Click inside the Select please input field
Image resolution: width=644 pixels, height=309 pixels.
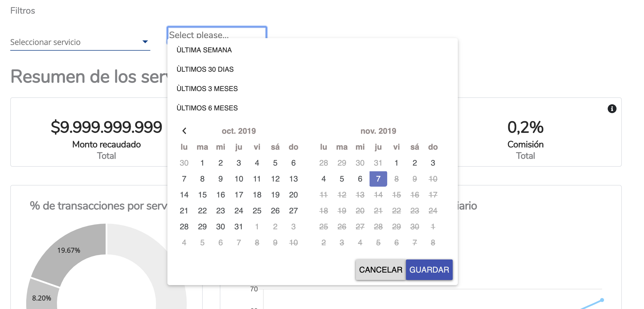(x=217, y=35)
